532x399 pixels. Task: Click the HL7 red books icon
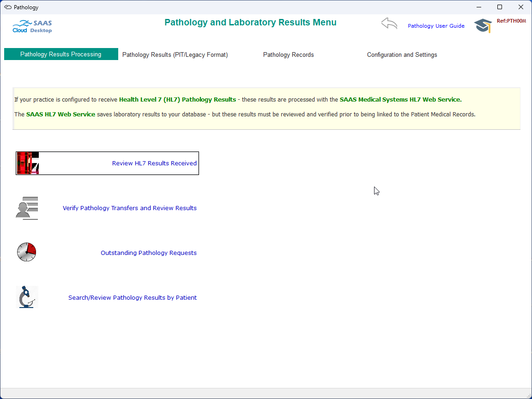click(28, 163)
